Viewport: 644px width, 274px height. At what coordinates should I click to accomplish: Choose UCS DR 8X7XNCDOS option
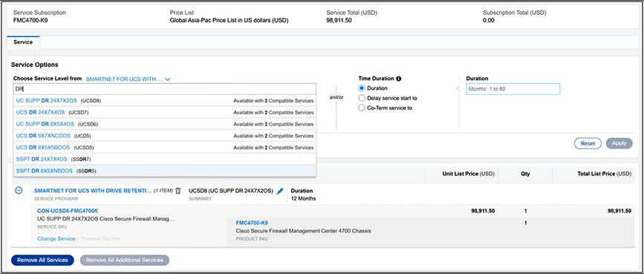coord(165,136)
